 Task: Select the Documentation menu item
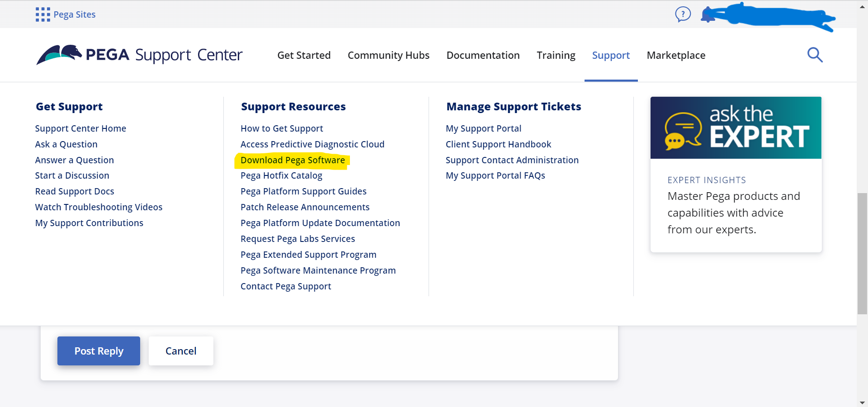(483, 55)
